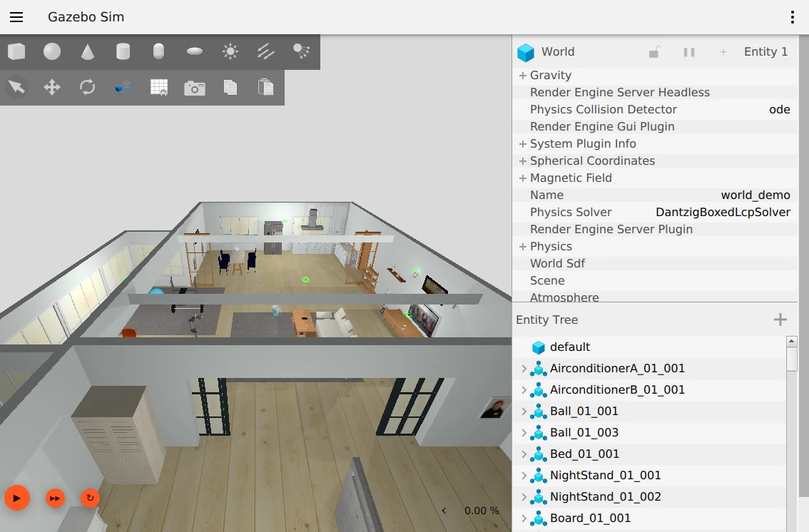Expand the Magnetic Field property
809x532 pixels.
[523, 178]
